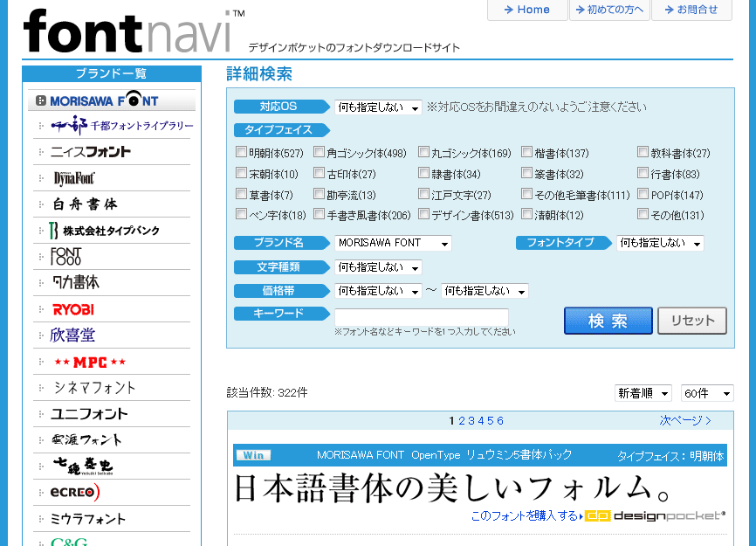756x546 pixels.
Task: Tick the 角ゴシック体(498) checkbox
Action: pyautogui.click(x=319, y=152)
